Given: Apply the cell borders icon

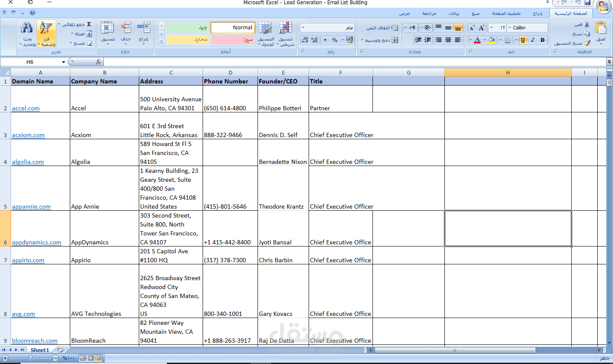Looking at the screenshot, I should (x=507, y=40).
